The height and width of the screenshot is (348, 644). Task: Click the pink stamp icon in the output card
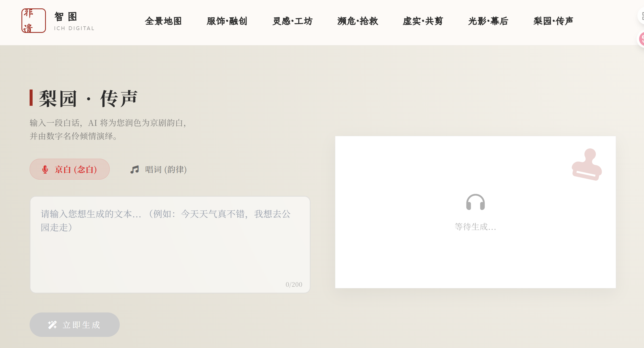pyautogui.click(x=586, y=164)
